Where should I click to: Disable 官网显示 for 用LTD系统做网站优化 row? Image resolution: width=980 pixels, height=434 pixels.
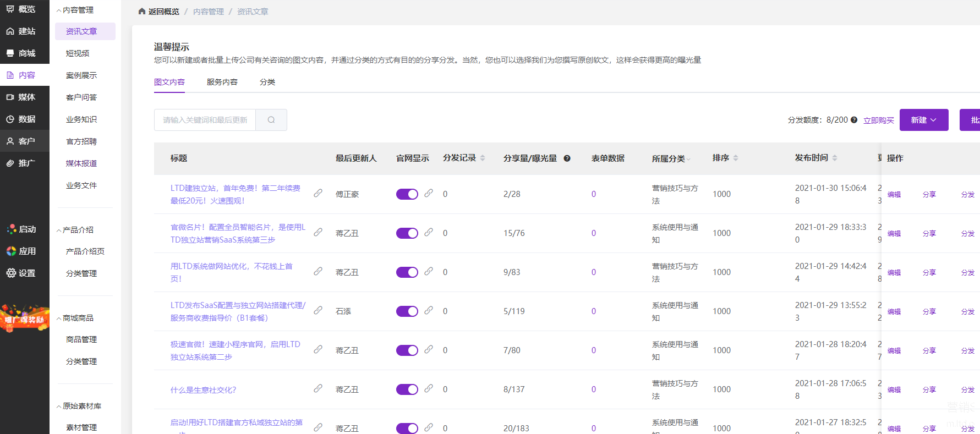tap(407, 272)
